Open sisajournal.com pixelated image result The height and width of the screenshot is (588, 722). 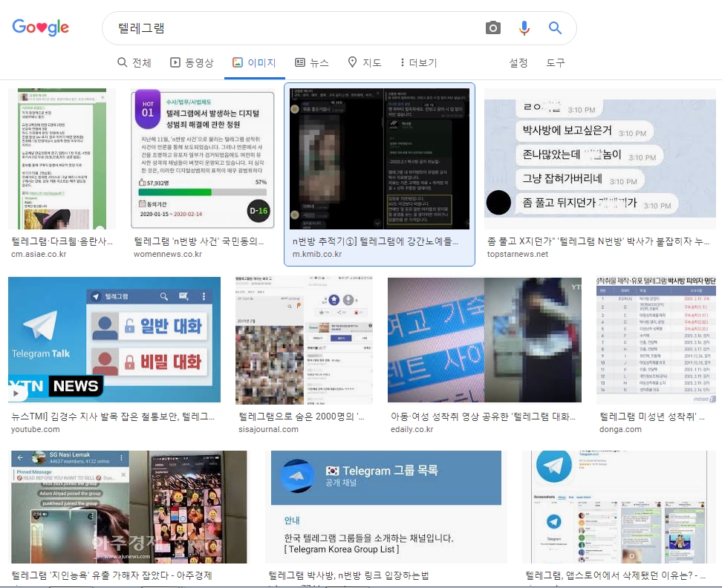304,339
